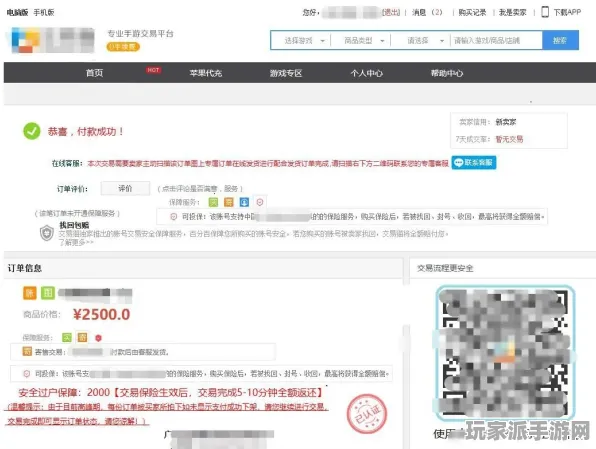Click the red 已认证 stamp
Screen dimensions: 596x449
[x=366, y=414]
